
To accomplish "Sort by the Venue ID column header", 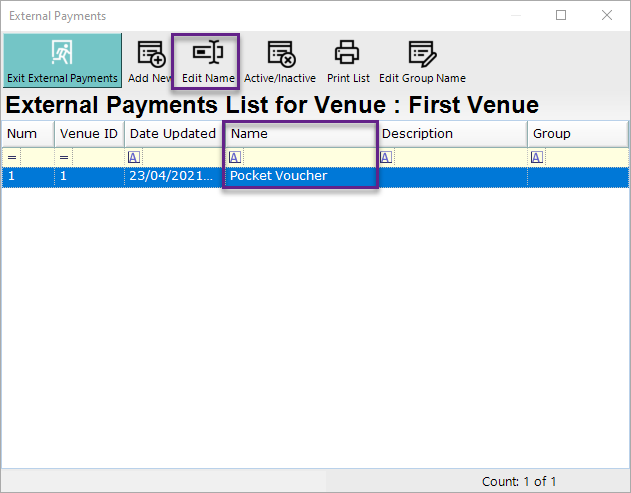I will [89, 134].
